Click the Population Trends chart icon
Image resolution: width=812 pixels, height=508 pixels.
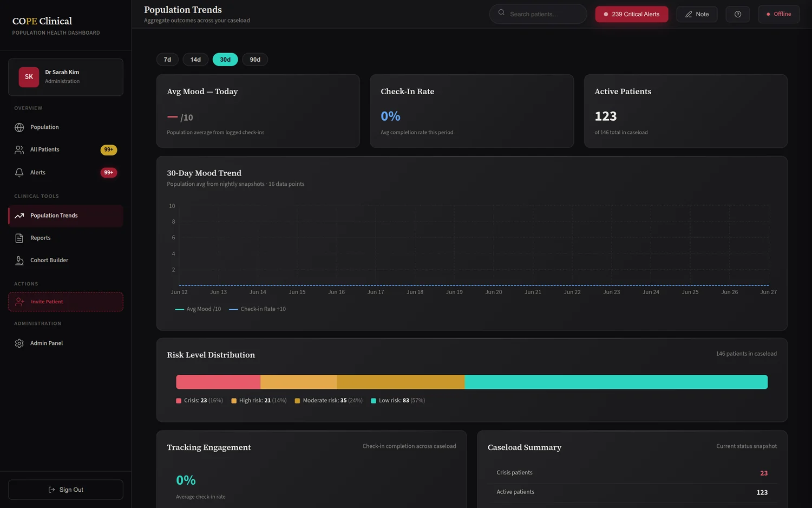point(19,216)
